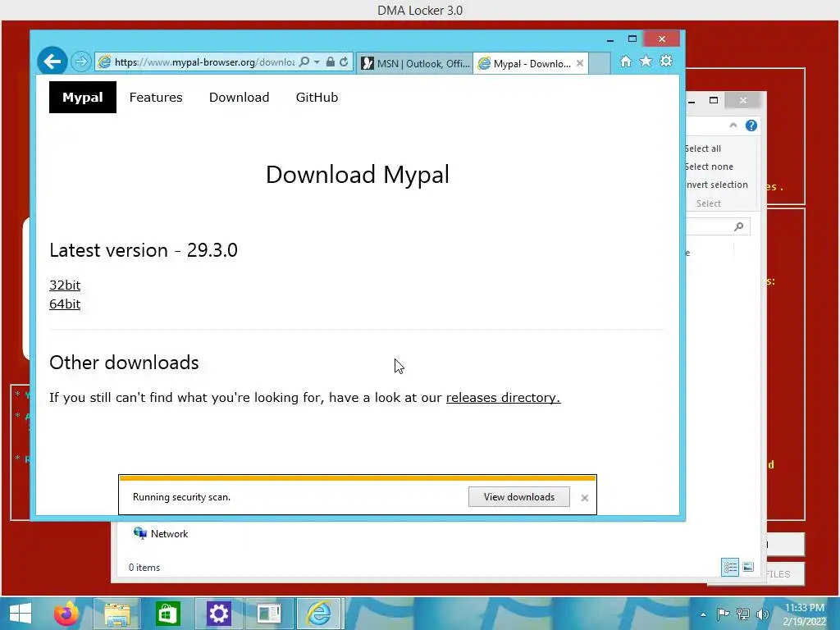
Task: Open the volume speaker tray icon
Action: tap(762, 614)
